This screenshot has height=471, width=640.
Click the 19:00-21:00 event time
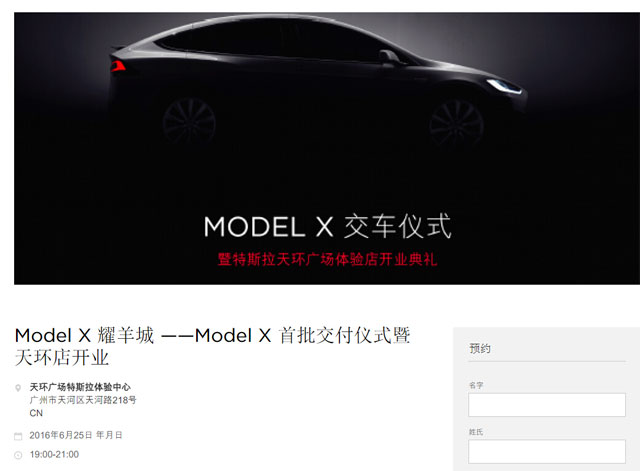pos(54,454)
